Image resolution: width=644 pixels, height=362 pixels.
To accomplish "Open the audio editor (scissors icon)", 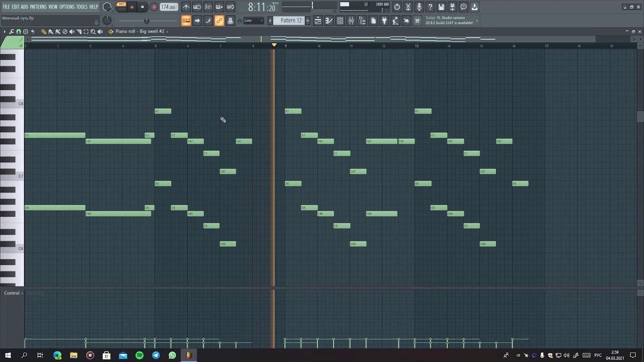I will tap(408, 7).
